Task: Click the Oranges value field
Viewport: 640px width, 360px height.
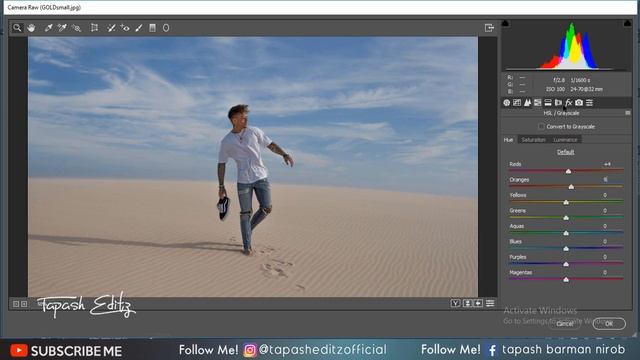Action: coord(607,180)
